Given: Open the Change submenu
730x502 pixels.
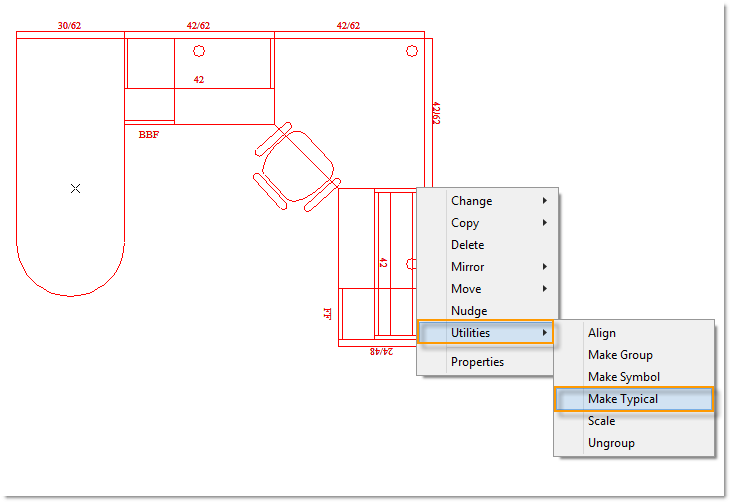Looking at the screenshot, I should (x=487, y=201).
